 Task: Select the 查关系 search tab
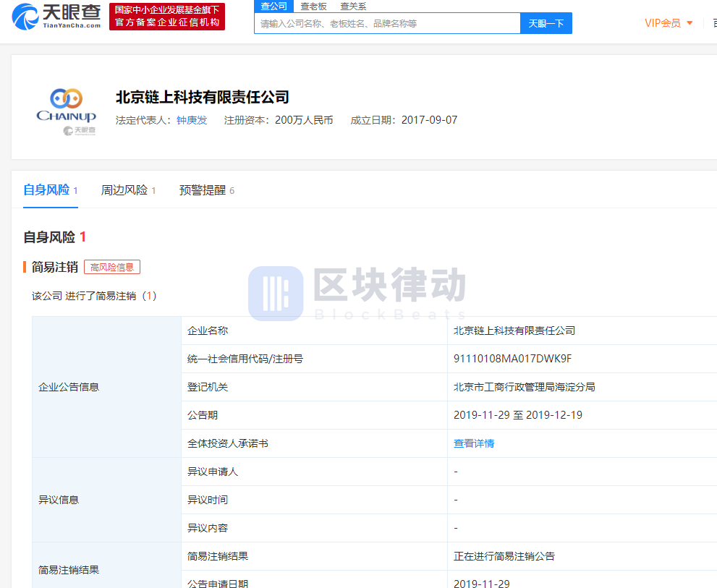353,7
